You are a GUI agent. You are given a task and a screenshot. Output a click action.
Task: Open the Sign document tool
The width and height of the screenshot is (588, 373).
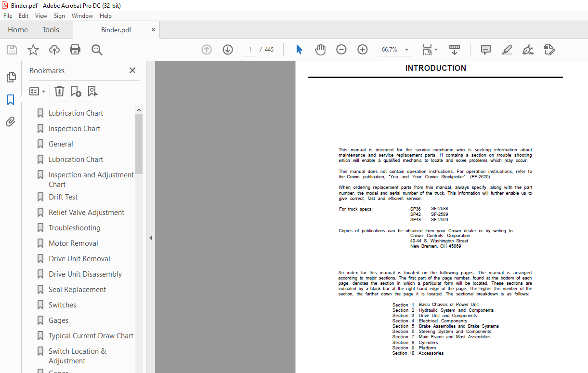tap(528, 50)
